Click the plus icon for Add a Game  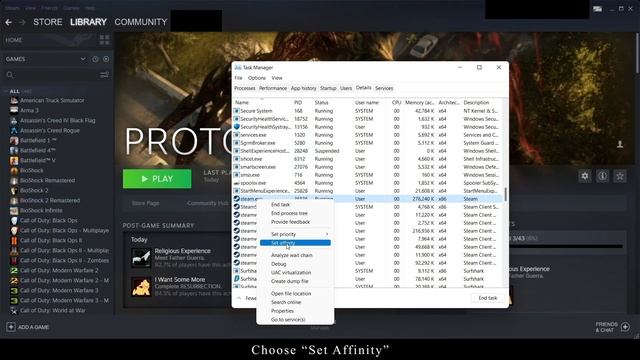coord(11,327)
